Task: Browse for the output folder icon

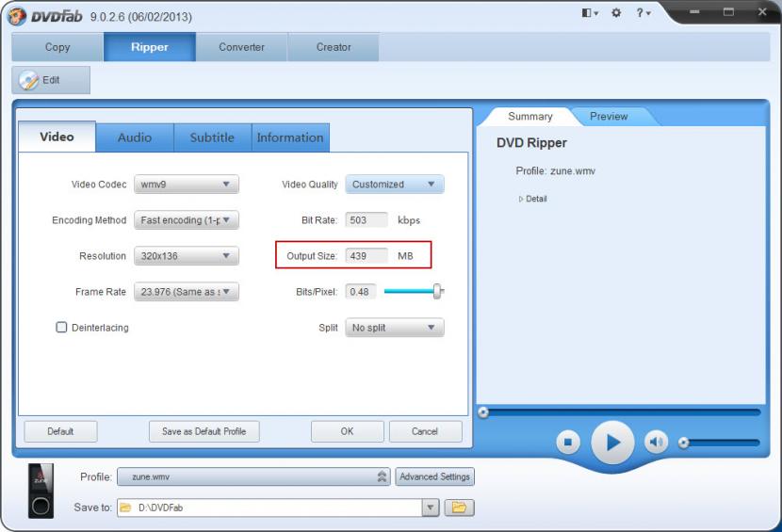Action: (459, 508)
